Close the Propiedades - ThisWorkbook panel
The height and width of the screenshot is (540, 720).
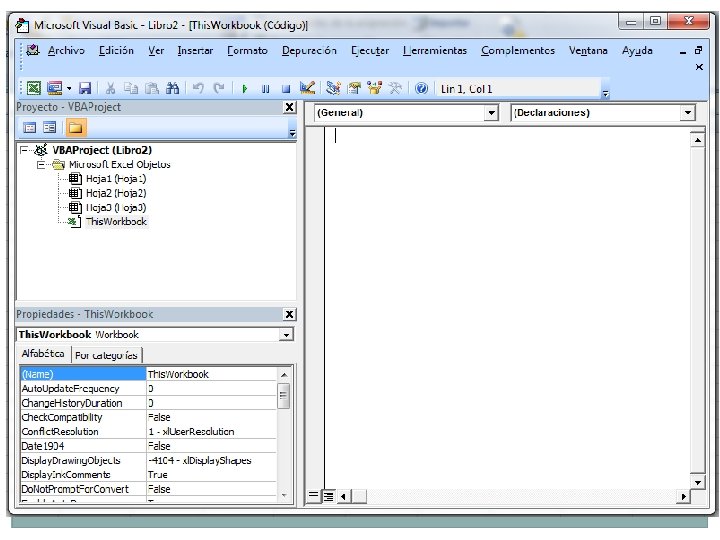pos(289,314)
